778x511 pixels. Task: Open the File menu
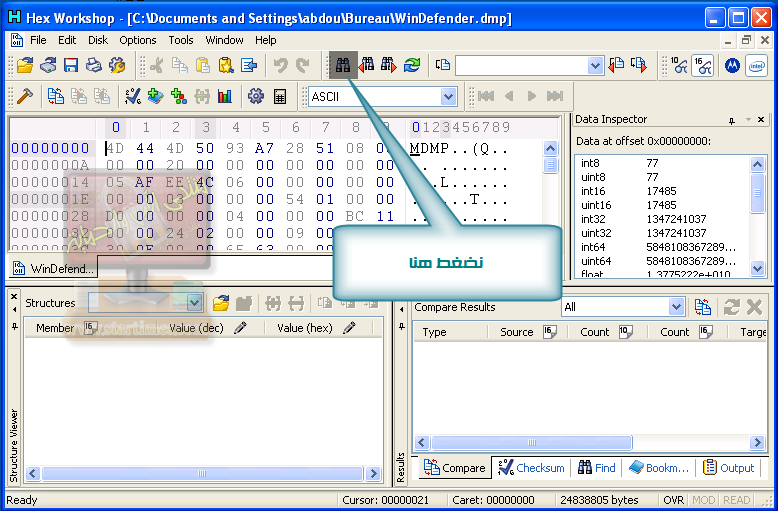38,40
